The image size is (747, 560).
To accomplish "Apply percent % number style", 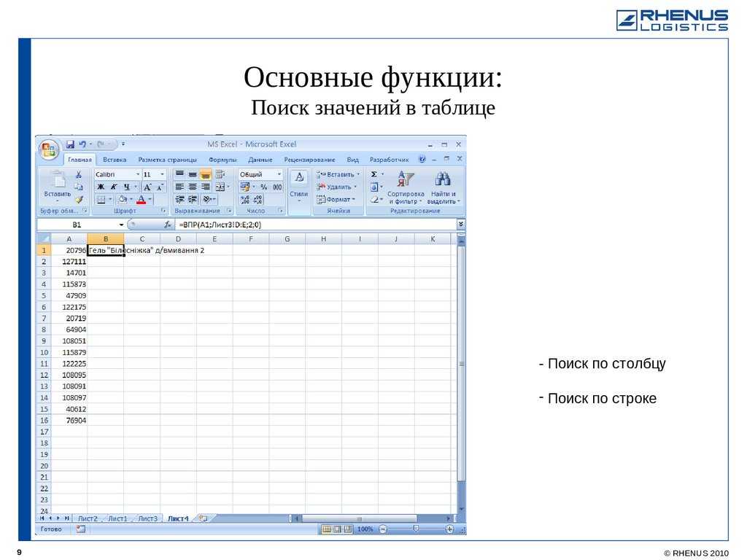I will point(263,187).
